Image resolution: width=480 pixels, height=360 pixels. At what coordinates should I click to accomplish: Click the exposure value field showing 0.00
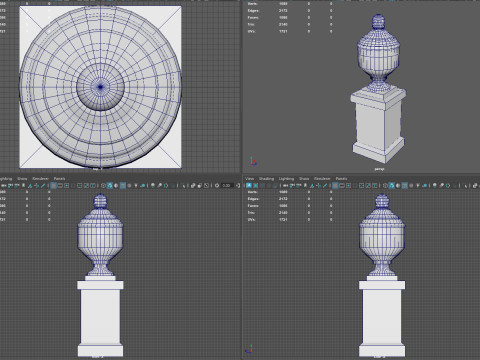tap(227, 185)
